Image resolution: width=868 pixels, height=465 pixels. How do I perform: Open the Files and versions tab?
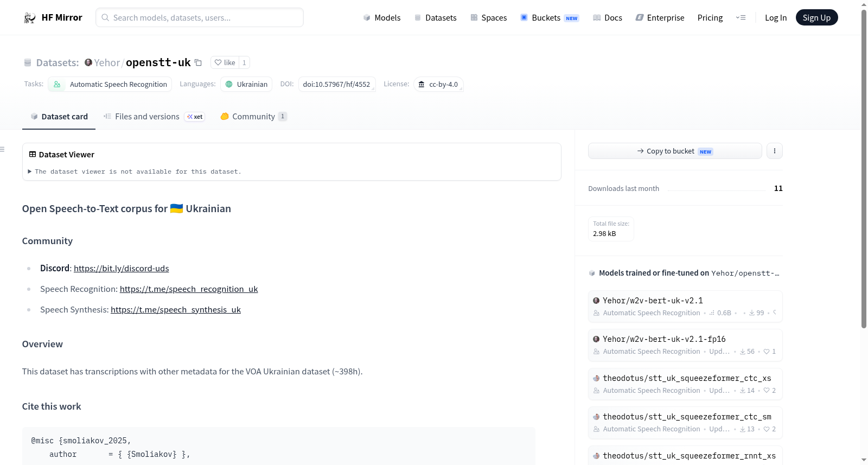pos(155,117)
